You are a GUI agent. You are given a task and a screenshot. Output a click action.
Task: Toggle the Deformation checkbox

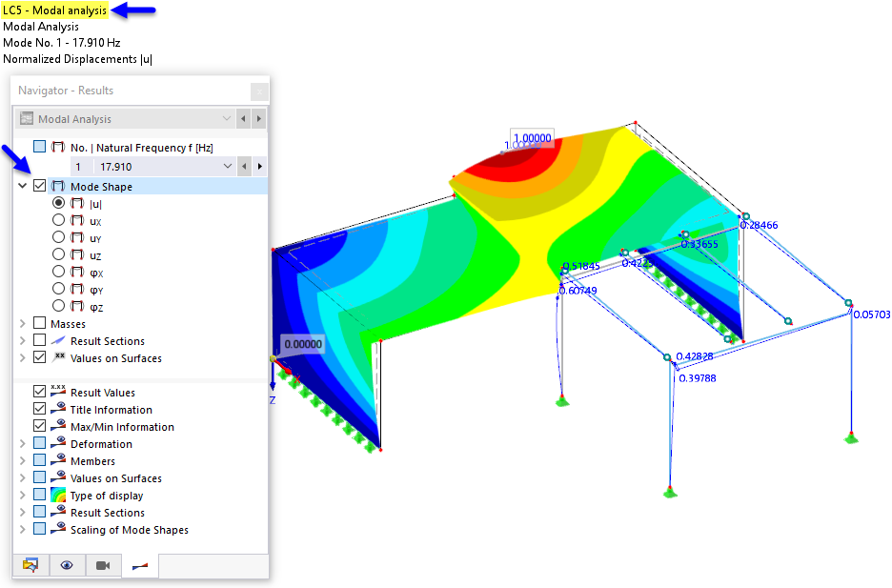pos(39,442)
